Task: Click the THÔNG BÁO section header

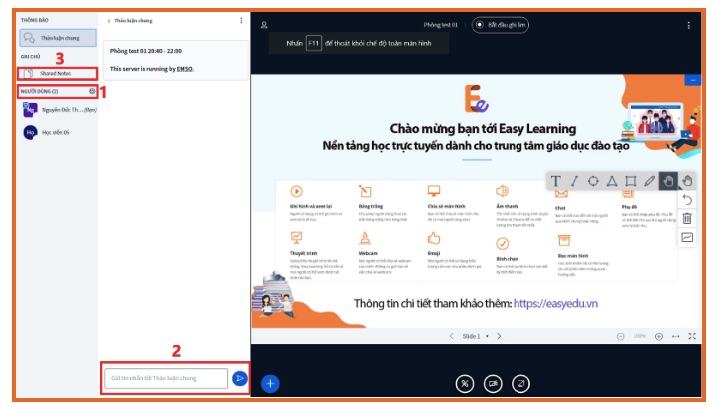Action: (x=34, y=20)
